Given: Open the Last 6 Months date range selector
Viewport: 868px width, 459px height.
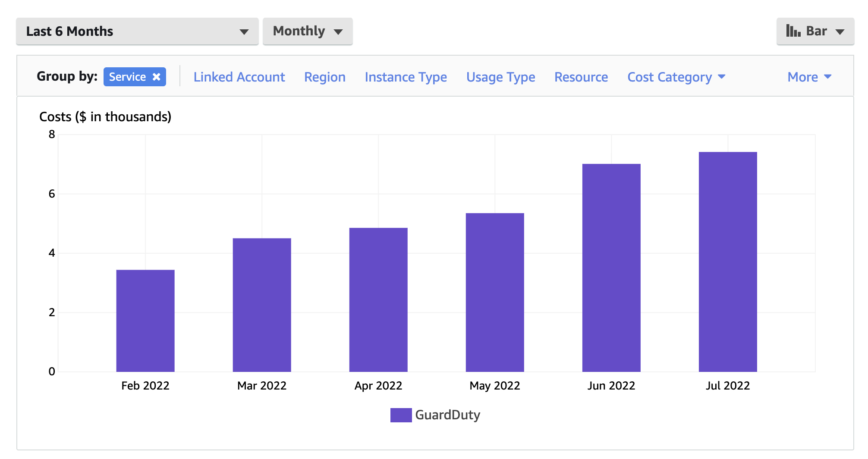Looking at the screenshot, I should 136,31.
